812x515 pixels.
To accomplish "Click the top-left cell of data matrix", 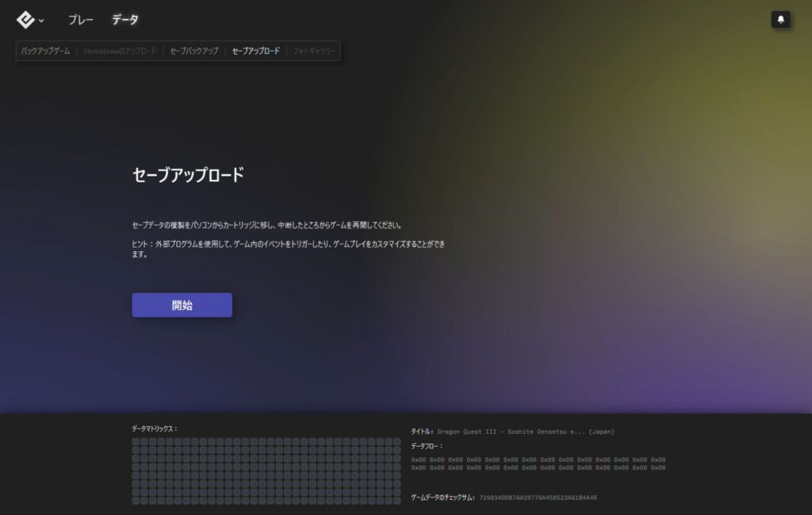I will [x=136, y=442].
